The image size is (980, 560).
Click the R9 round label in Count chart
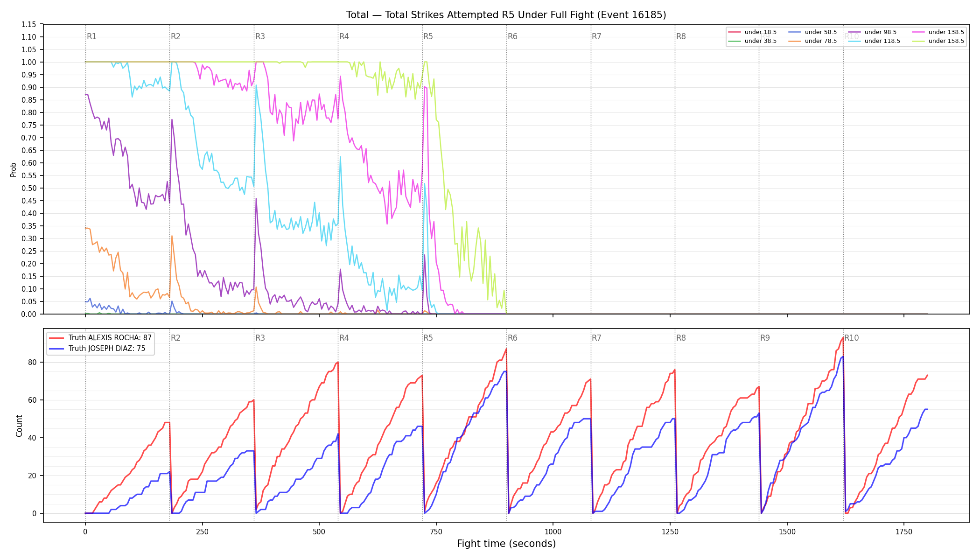[765, 338]
